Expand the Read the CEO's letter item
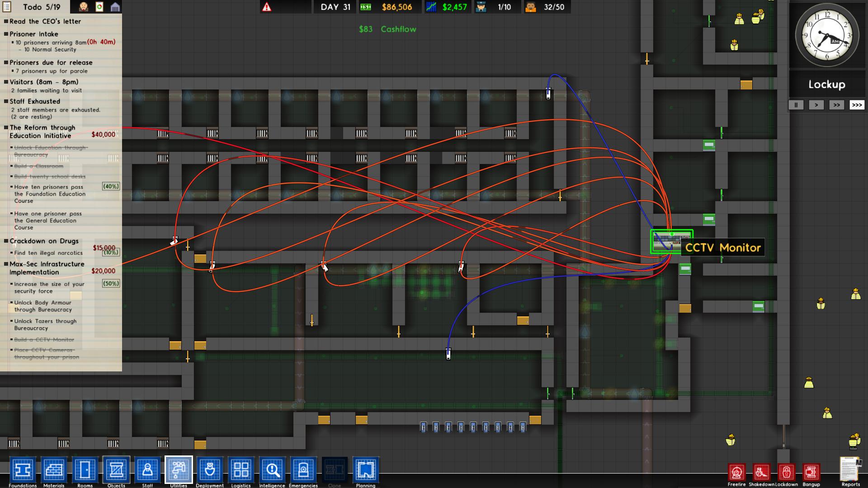The height and width of the screenshot is (488, 868). click(x=45, y=21)
